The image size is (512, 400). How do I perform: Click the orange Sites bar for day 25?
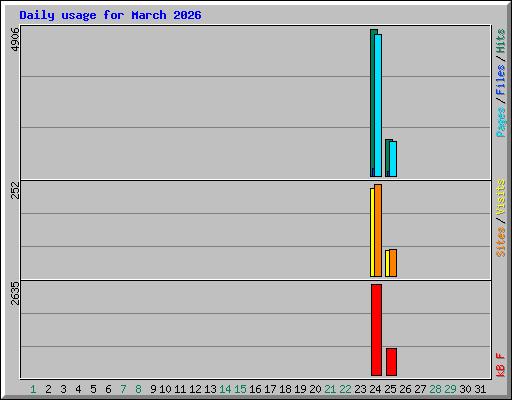[x=393, y=263]
